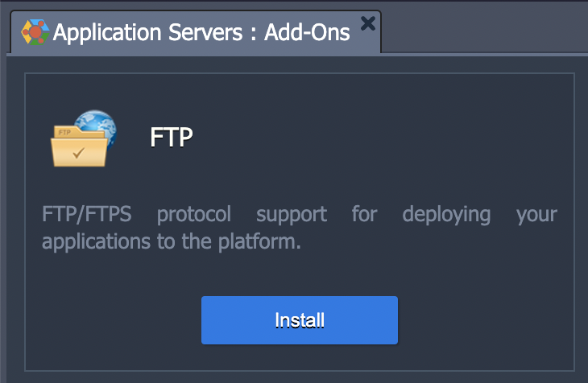Click the word Add-Ons in the tab title
This screenshot has width=588, height=383.
point(307,32)
